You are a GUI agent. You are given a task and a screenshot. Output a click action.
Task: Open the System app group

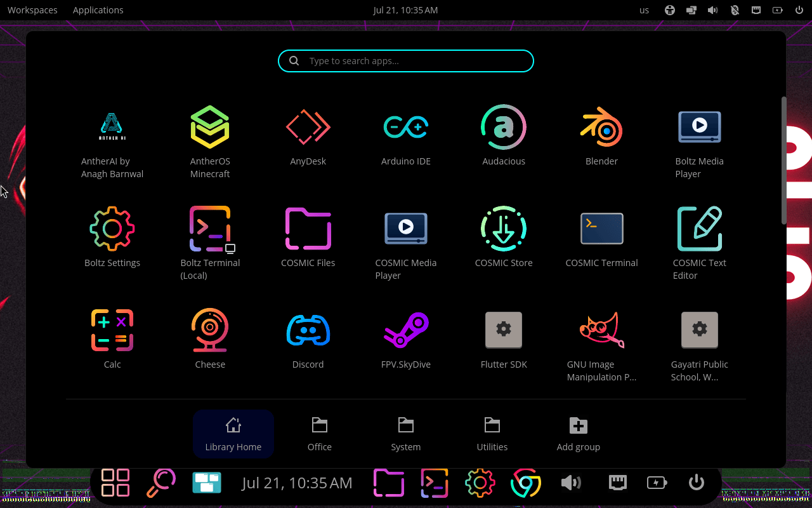click(x=406, y=434)
